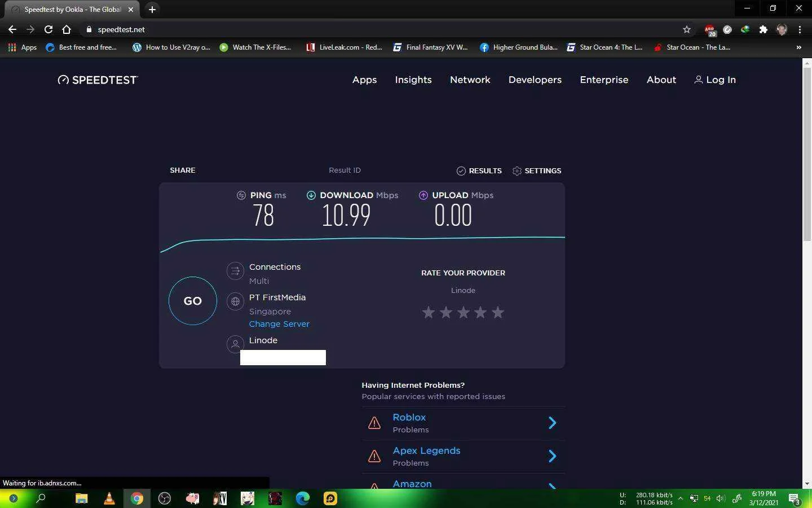Click the Roblox warning triangle icon
Screen dimensions: 812x508
tap(374, 423)
